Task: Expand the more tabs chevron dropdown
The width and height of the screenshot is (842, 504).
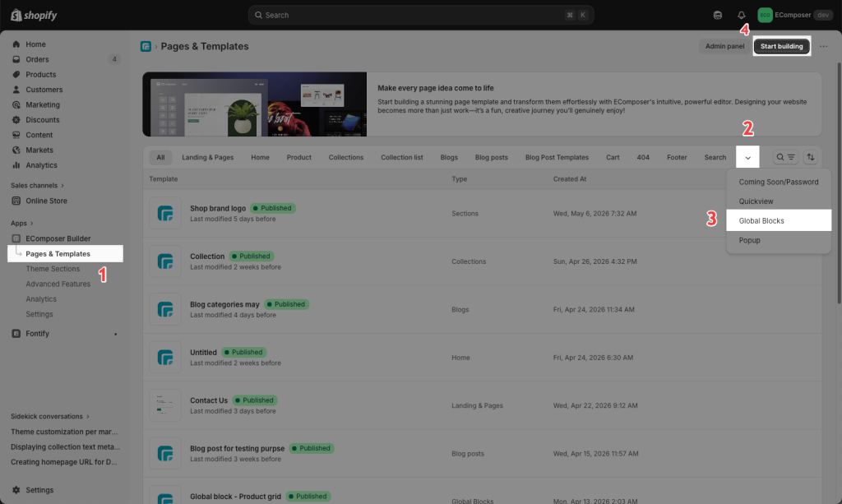Action: coord(747,157)
